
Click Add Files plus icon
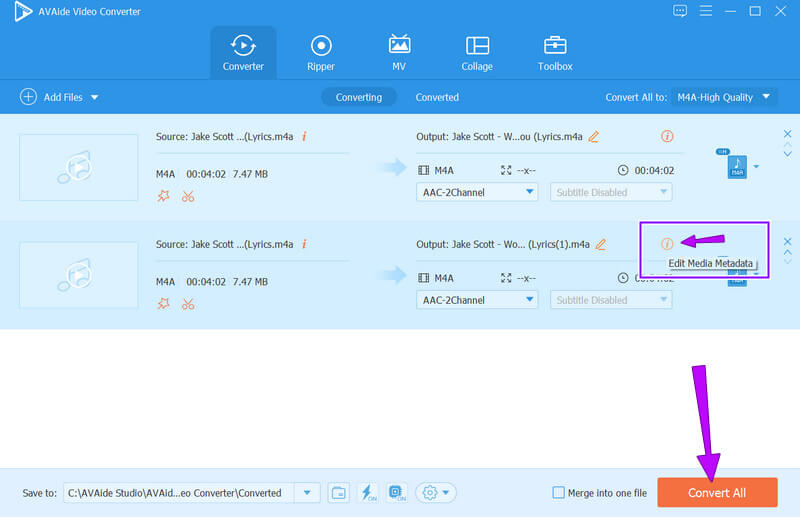tap(28, 96)
